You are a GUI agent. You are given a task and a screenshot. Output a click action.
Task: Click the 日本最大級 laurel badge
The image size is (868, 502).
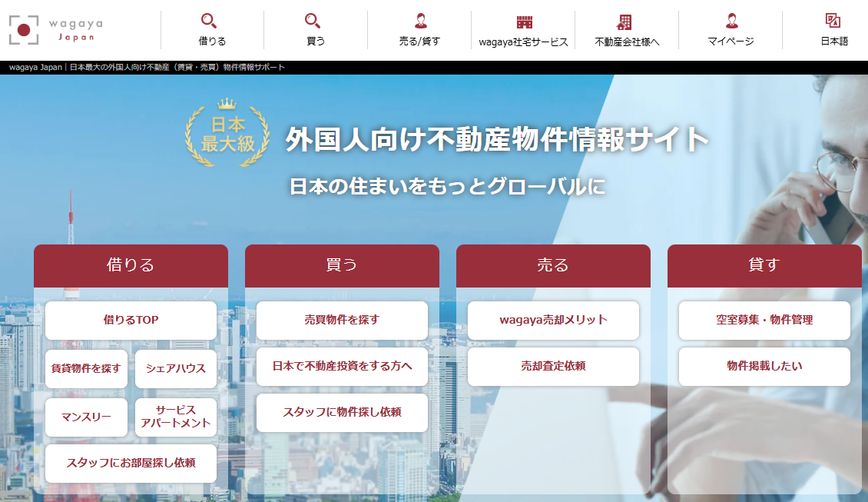(x=227, y=132)
